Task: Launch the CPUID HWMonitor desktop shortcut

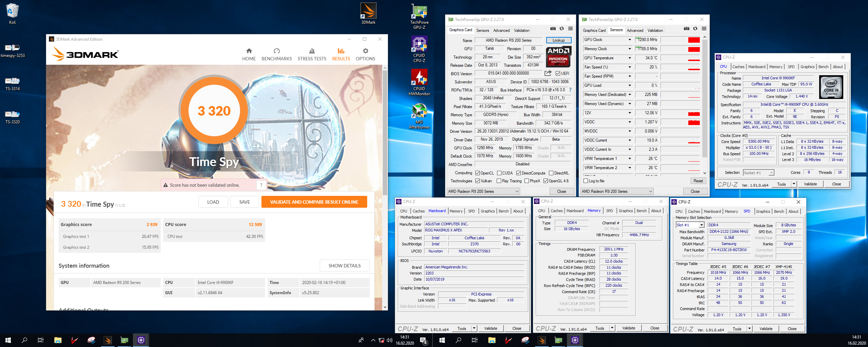Action: click(419, 82)
